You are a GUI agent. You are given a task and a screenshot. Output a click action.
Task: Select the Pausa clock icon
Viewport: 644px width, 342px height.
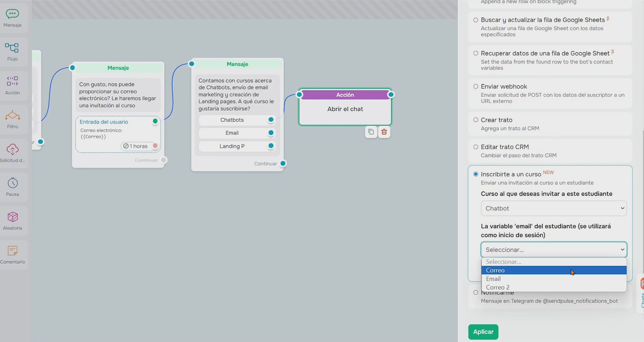13,183
